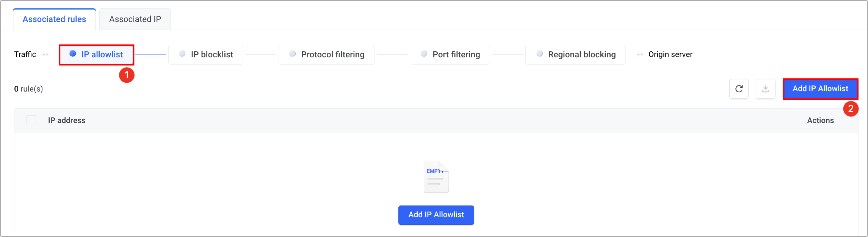The width and height of the screenshot is (868, 237).
Task: Click the double-arrow icon before Origin server
Action: point(640,55)
